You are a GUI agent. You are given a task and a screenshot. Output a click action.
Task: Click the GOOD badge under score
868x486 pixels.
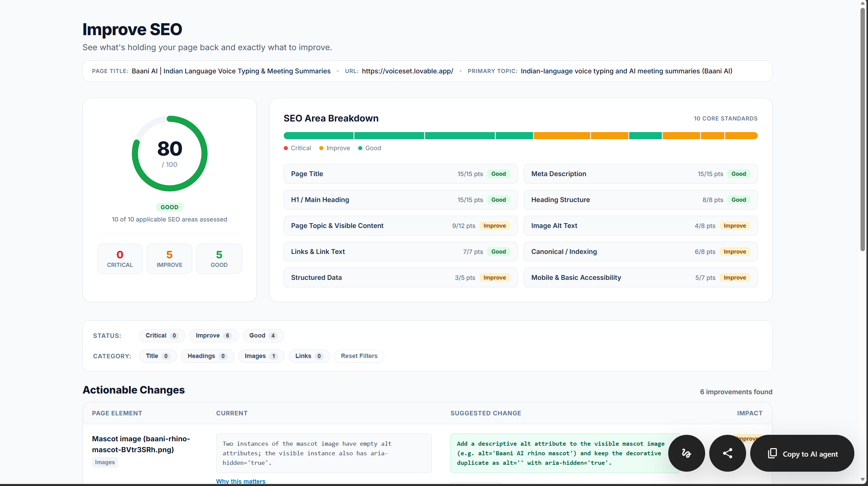click(169, 207)
